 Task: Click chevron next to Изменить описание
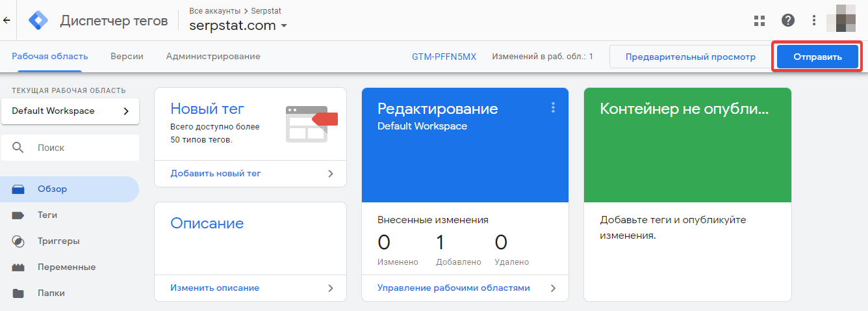(331, 288)
